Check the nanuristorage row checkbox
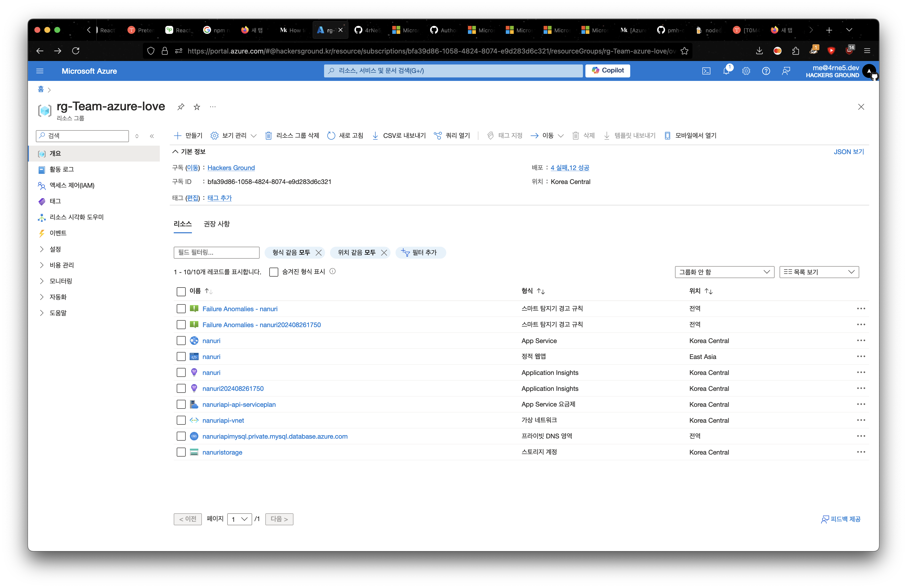The width and height of the screenshot is (907, 588). (x=181, y=452)
